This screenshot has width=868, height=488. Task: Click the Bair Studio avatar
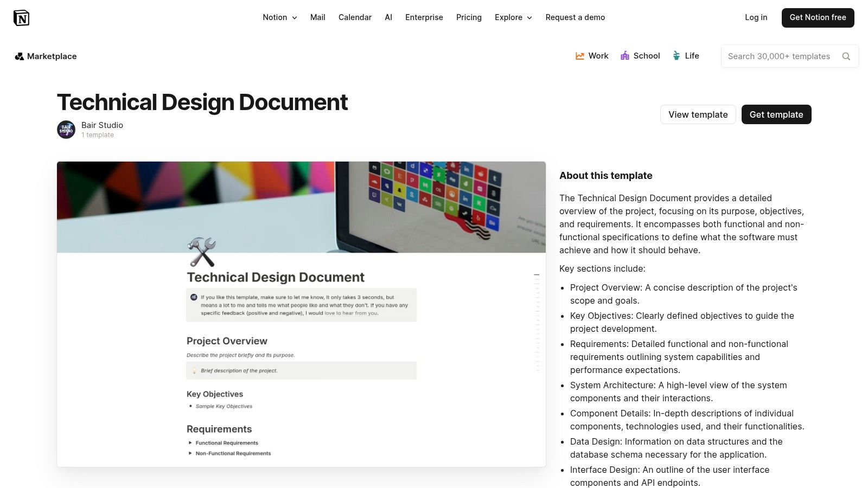click(66, 130)
